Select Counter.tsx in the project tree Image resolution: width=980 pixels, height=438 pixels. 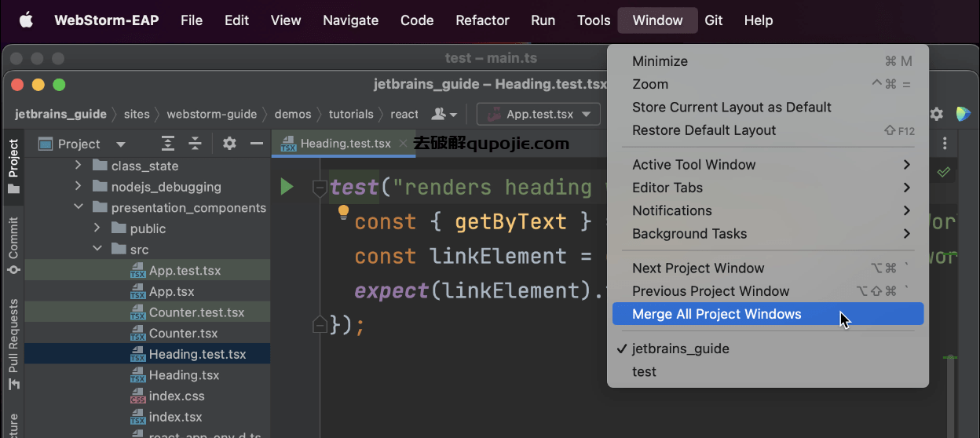[148, 334]
